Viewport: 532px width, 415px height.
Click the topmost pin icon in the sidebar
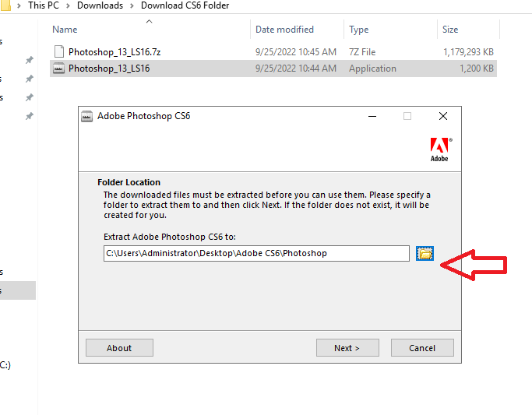[30, 60]
